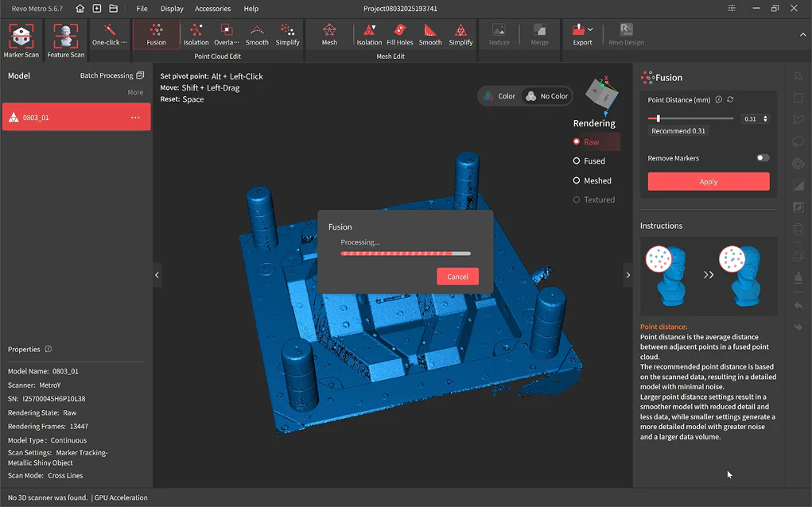Screen dimensions: 812x507
Task: Click the Isolation tool in Point Cloud Edit
Action: [196, 35]
